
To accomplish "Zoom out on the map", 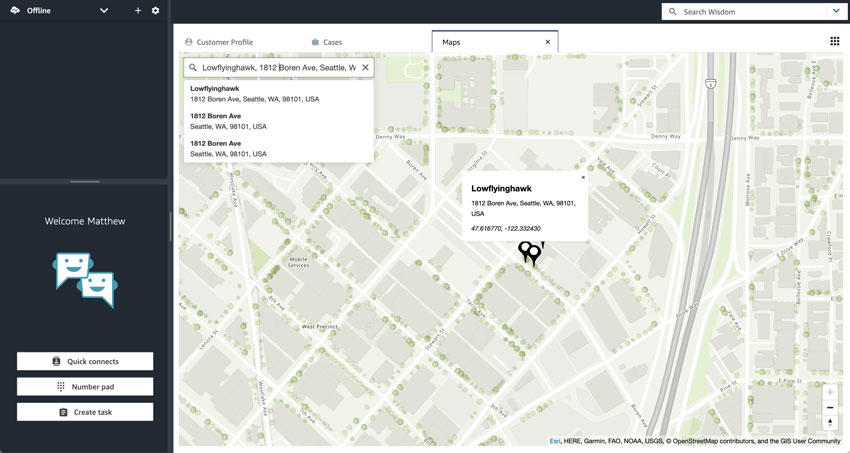I will [830, 408].
